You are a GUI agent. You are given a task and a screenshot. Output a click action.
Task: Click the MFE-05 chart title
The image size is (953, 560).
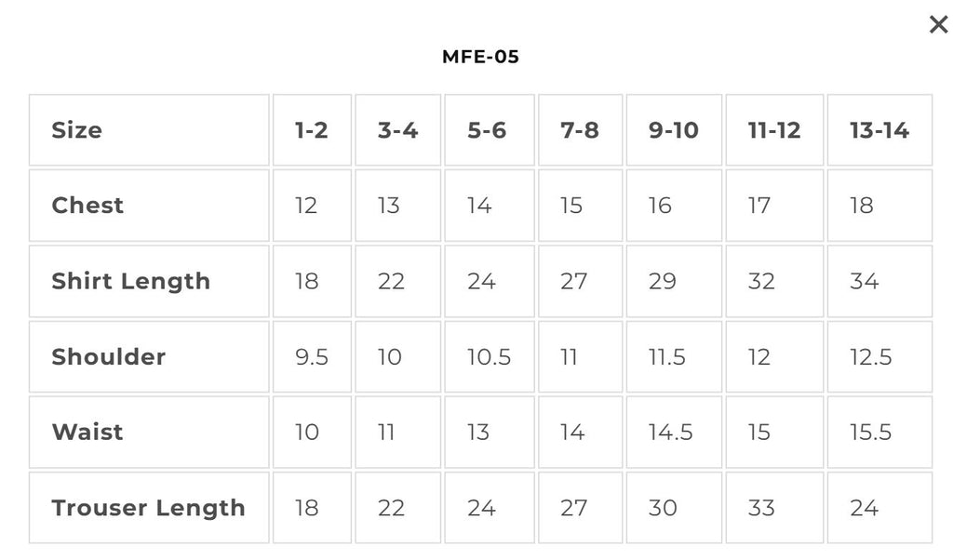[x=480, y=57]
